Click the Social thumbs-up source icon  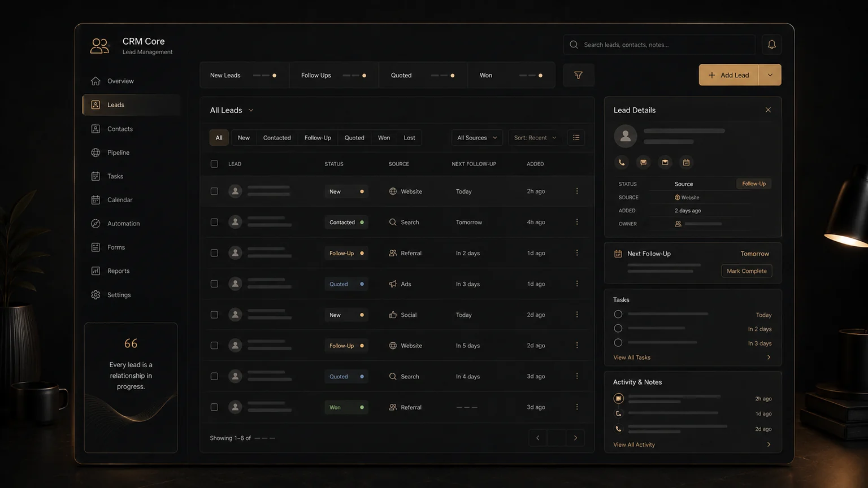click(x=393, y=315)
